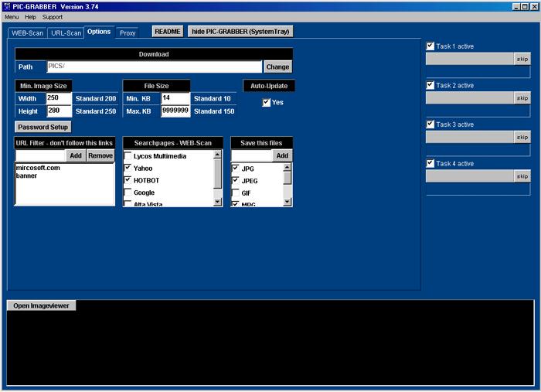Enable the Google search page
541x392 pixels.
click(128, 193)
